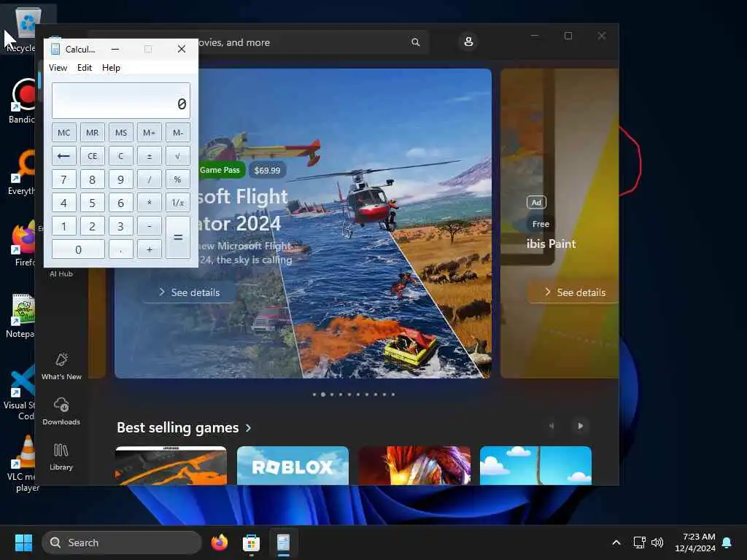Click the taskbar Search box
This screenshot has width=747, height=560.
tap(122, 542)
